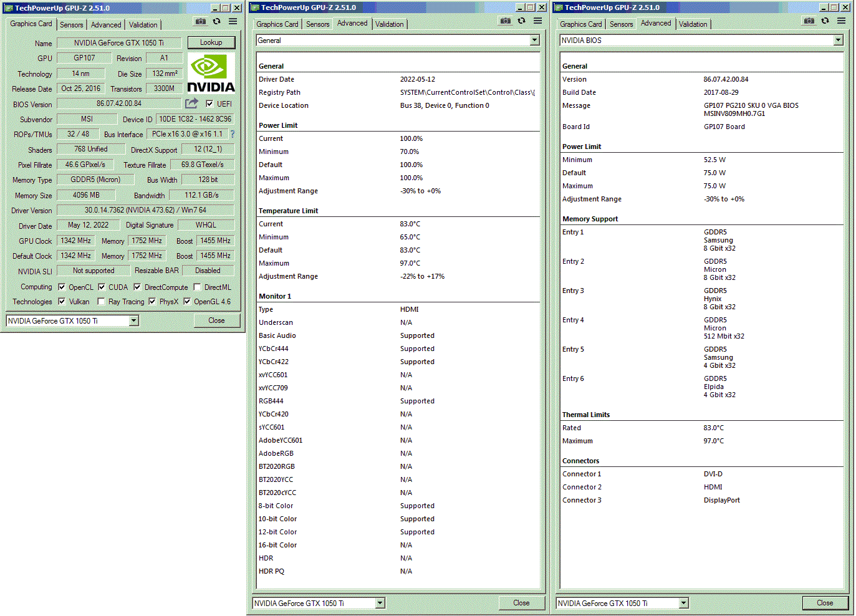Open the NVIDIA BIOS category dropdown in right window
The height and width of the screenshot is (616, 856).
point(838,40)
